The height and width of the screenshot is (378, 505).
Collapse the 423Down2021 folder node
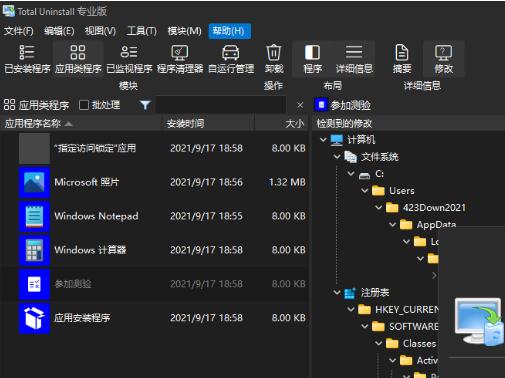379,208
